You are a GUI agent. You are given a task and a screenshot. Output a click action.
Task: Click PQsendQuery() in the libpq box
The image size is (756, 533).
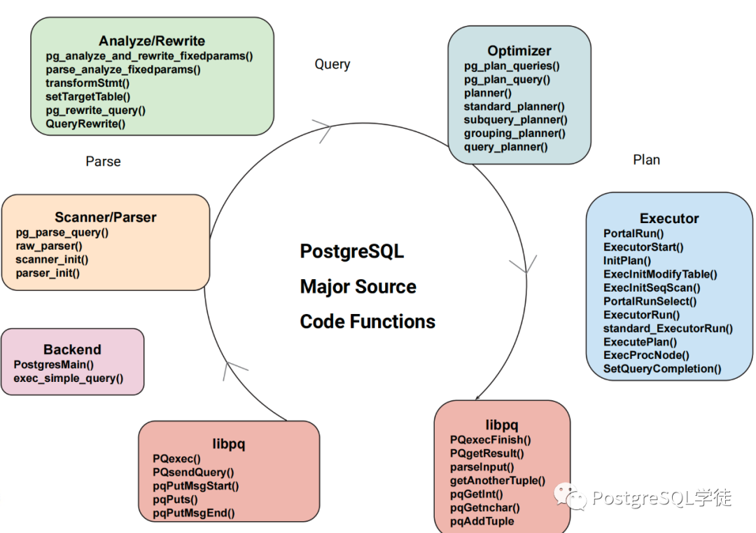pyautogui.click(x=193, y=473)
